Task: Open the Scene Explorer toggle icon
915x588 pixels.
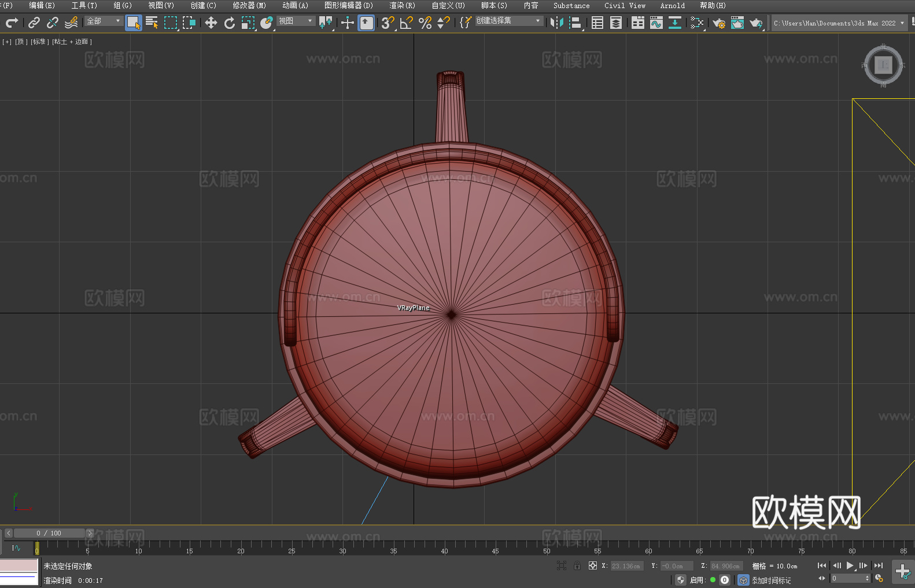Action: 597,23
